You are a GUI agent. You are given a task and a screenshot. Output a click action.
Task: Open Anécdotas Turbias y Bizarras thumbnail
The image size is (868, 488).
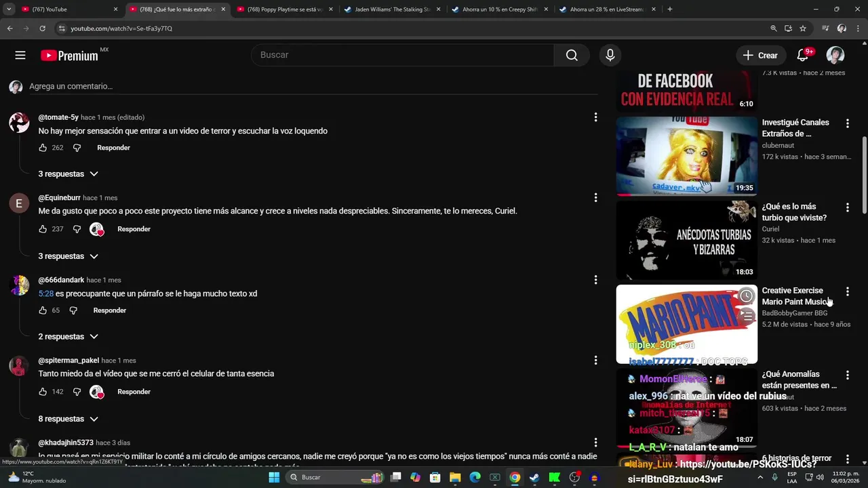tap(686, 240)
